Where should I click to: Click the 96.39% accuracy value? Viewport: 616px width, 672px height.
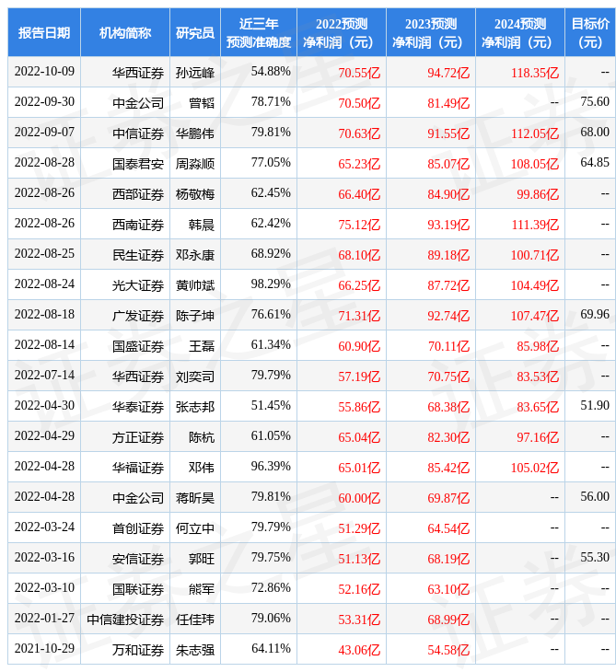click(x=271, y=467)
